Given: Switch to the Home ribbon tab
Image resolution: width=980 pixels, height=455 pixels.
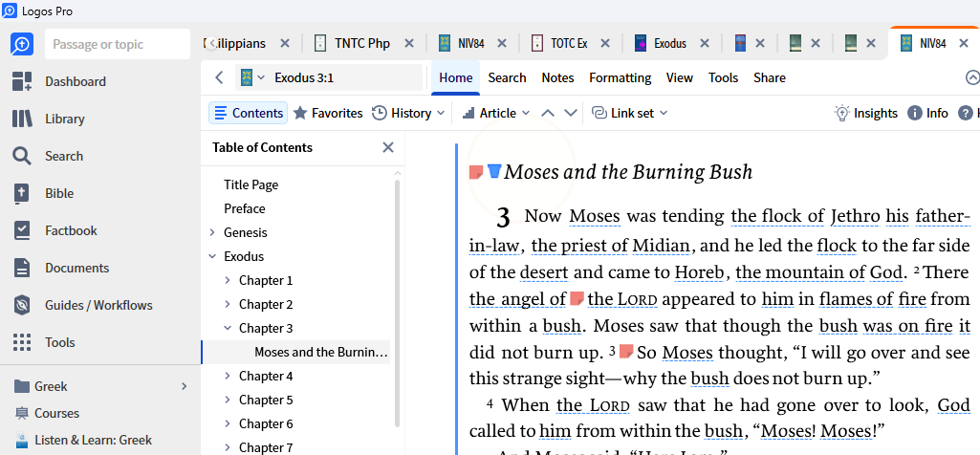Looking at the screenshot, I should tap(456, 77).
